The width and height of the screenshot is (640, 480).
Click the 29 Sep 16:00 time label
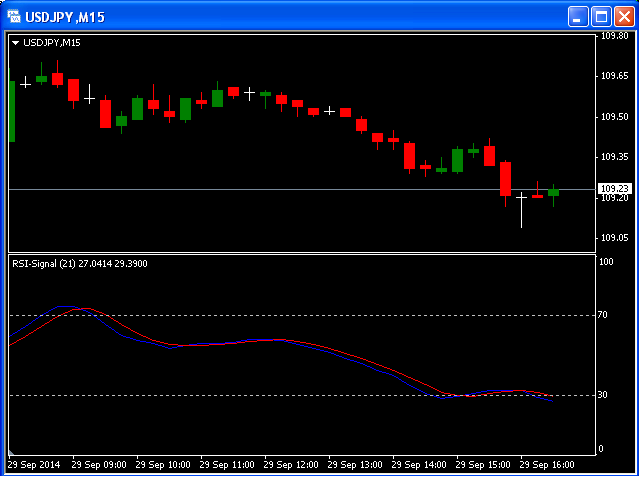(x=550, y=465)
